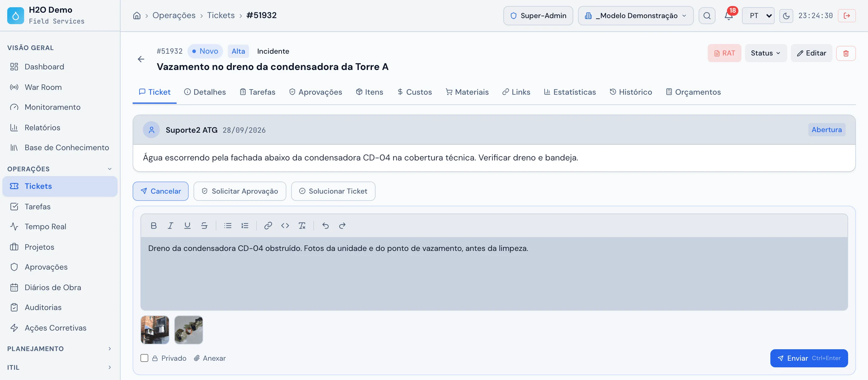Click the Super-Admin role button

538,15
